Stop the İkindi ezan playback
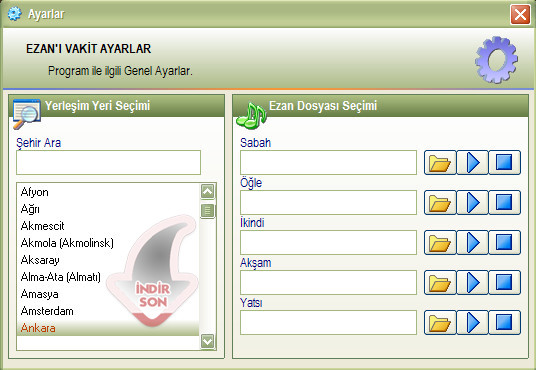This screenshot has height=370, width=536. pos(505,242)
